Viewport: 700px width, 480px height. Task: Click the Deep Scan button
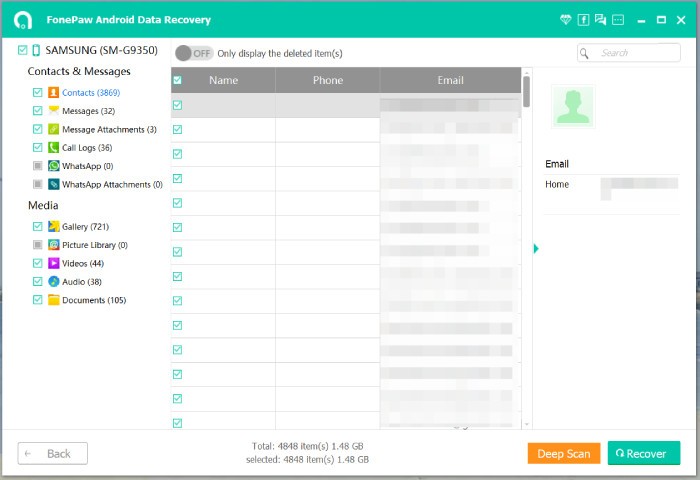[x=564, y=453]
